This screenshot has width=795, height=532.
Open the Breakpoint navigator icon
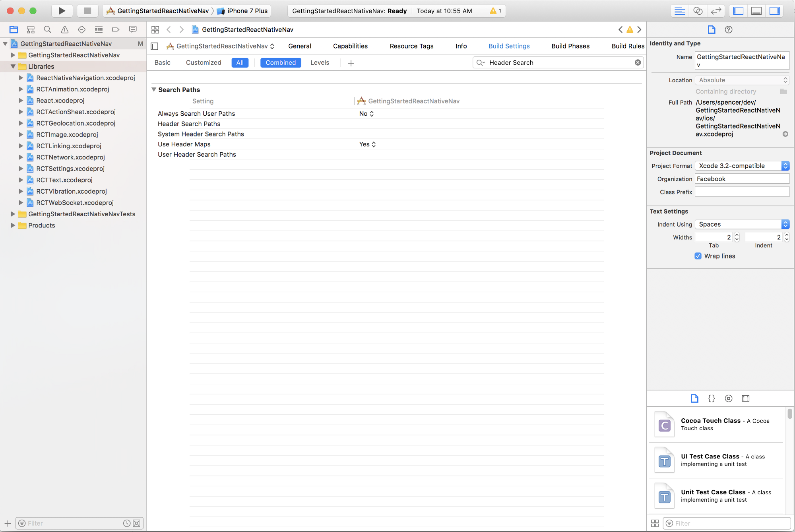116,29
